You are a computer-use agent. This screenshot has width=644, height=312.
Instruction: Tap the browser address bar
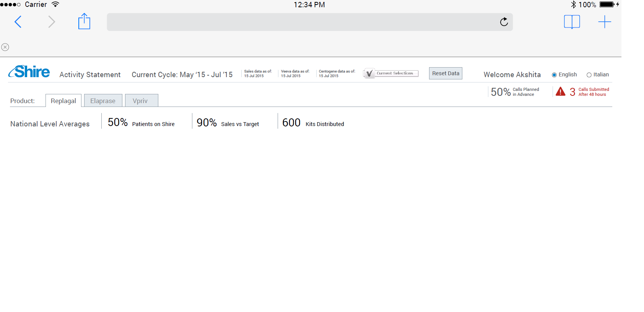(310, 22)
